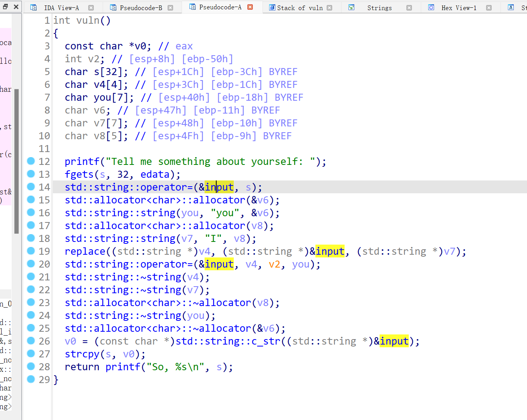Viewport: 527px width, 420px height.
Task: Set breakpoint dot on line 18
Action: (31, 238)
